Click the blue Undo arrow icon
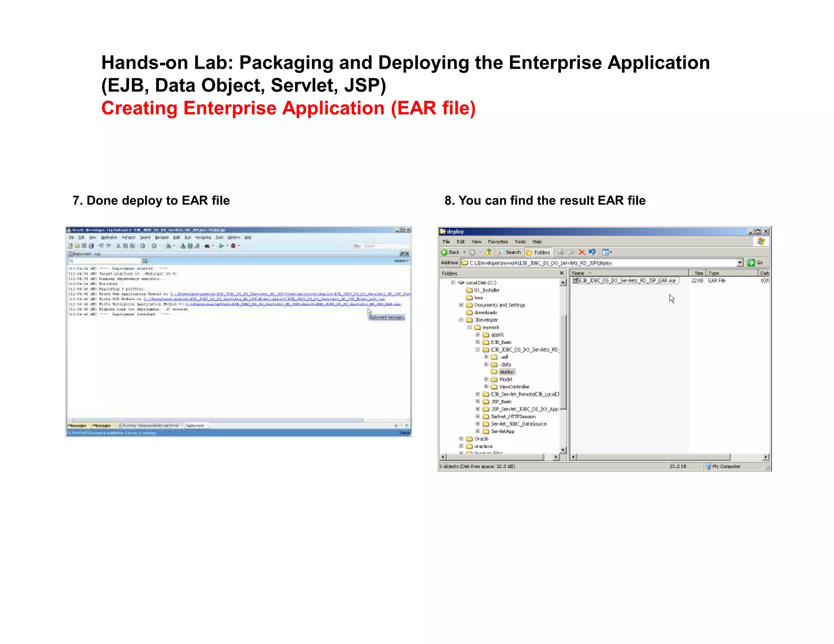Viewport: 834px width, 644px height. pos(592,252)
